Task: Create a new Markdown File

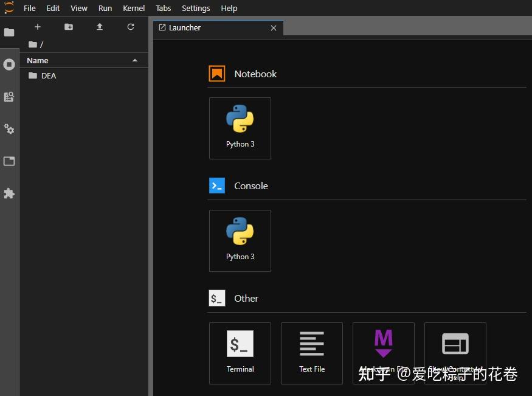Action: pyautogui.click(x=383, y=353)
